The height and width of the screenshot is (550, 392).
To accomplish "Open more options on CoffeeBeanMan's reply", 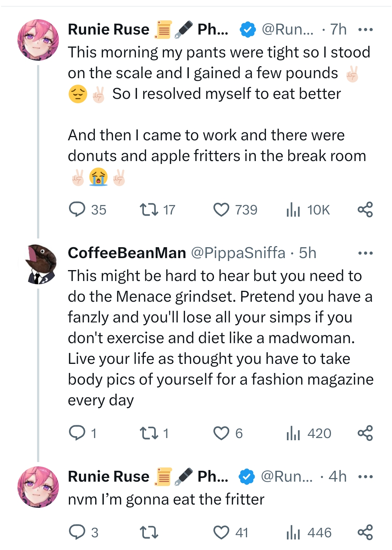I will (365, 253).
